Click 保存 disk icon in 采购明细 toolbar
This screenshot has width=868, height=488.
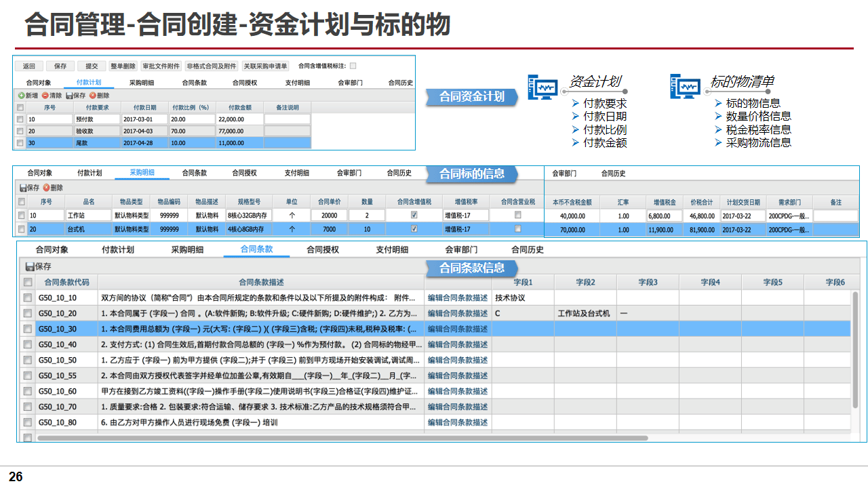coord(22,188)
